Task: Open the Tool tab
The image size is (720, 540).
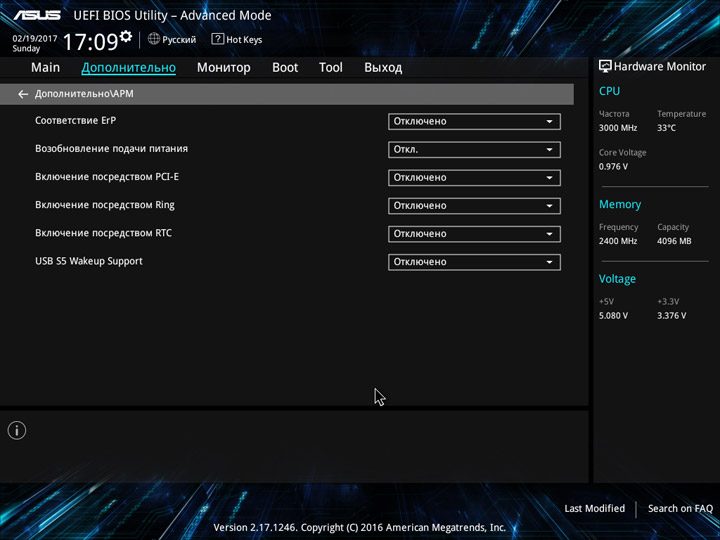Action: coord(331,68)
